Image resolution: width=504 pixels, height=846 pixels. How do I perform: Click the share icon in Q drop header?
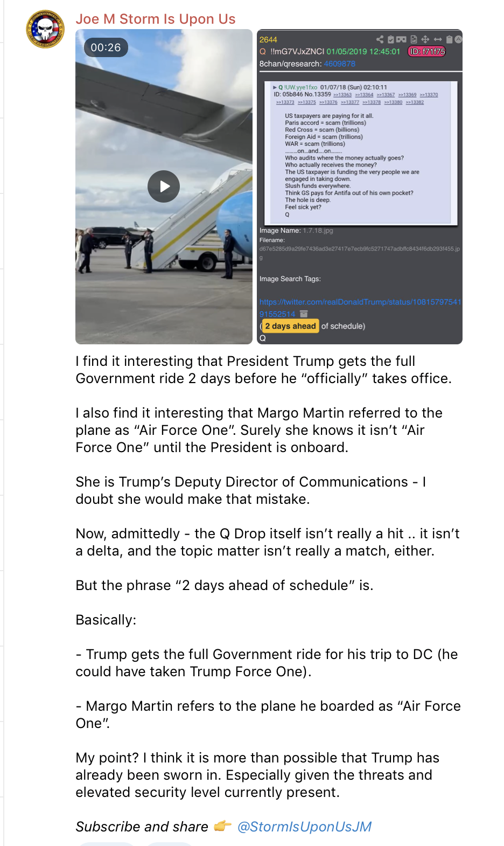[380, 39]
